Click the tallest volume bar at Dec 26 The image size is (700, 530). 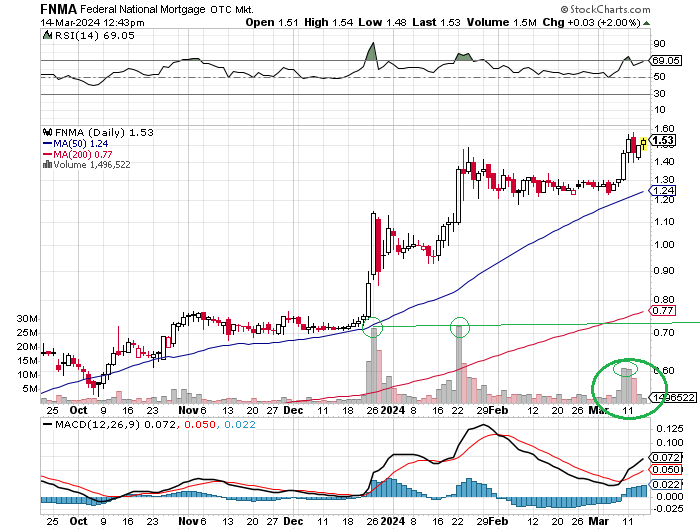tap(374, 365)
